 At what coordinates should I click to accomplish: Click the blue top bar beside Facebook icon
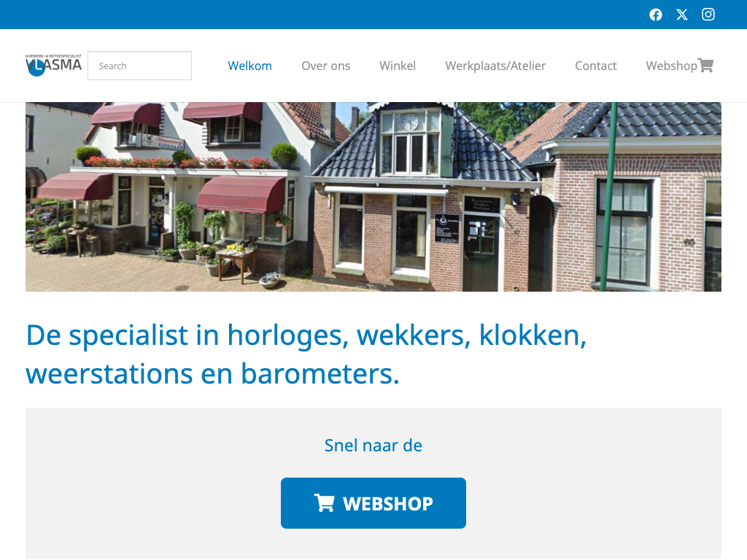[x=324, y=15]
